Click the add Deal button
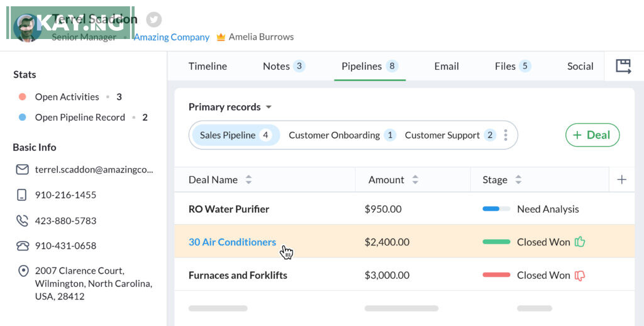The height and width of the screenshot is (326, 644). (x=592, y=135)
